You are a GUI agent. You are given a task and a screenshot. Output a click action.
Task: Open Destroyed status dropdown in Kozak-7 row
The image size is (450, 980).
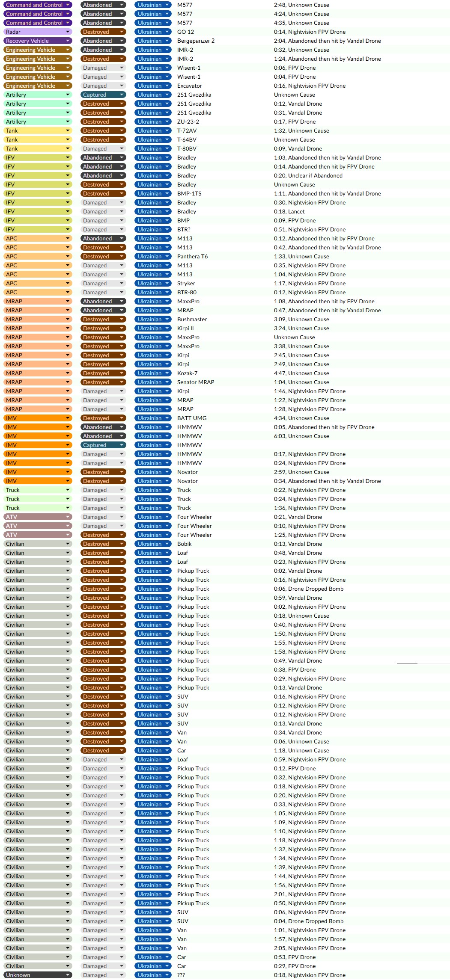(x=103, y=373)
